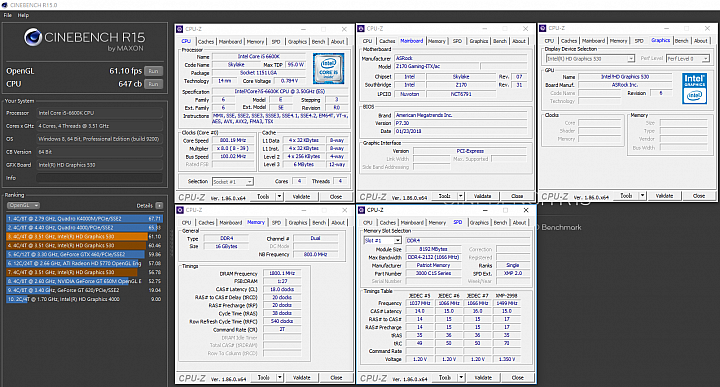Run the OpenGL benchmark
720x387 pixels.
point(153,71)
